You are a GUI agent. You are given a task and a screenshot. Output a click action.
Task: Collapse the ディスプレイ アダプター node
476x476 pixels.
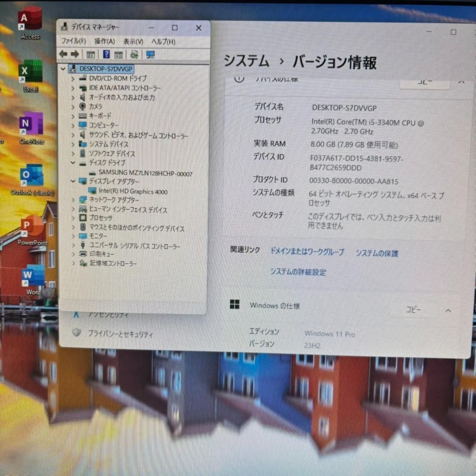click(x=73, y=181)
